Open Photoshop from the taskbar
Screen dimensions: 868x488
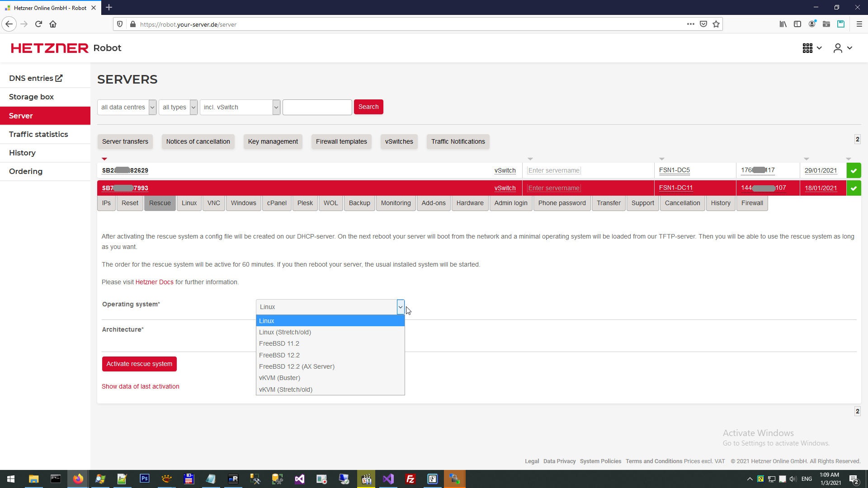[x=144, y=479]
